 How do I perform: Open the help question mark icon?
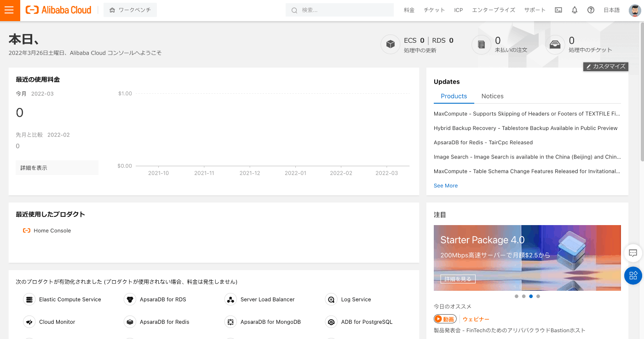click(x=591, y=10)
